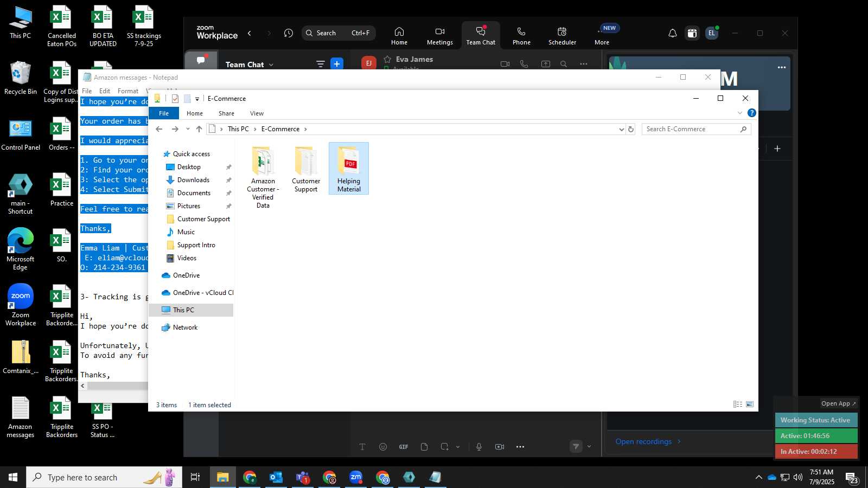Select OneDrive - vCloud in navigation pane
This screenshot has width=868, height=488.
[x=197, y=293]
